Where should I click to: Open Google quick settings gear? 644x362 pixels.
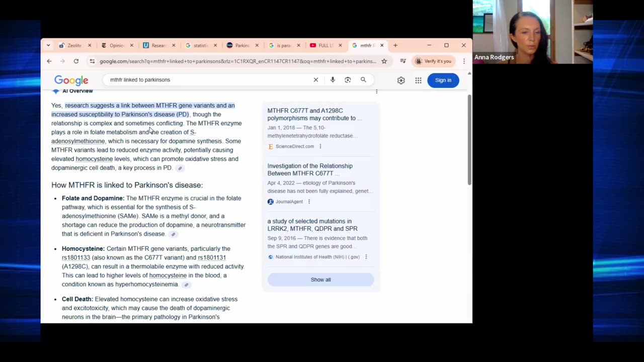point(401,80)
